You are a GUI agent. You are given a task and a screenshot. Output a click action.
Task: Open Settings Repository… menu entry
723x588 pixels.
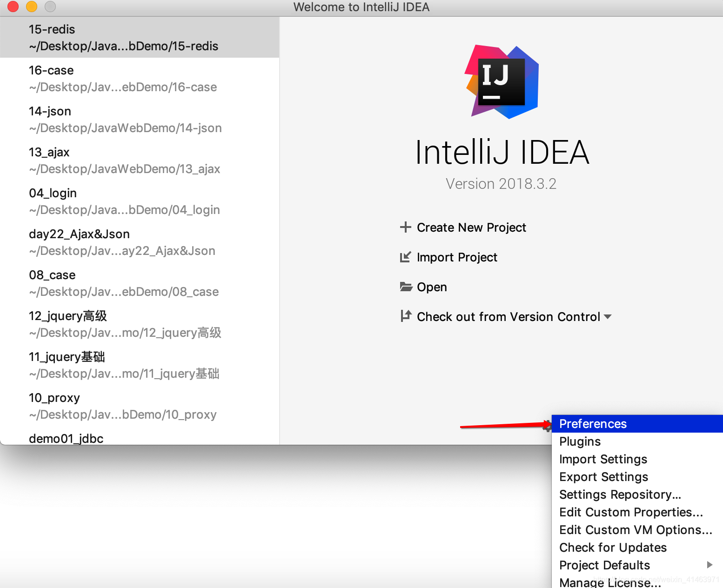coord(637,494)
